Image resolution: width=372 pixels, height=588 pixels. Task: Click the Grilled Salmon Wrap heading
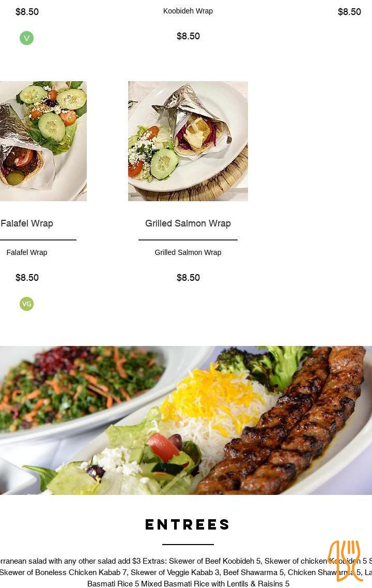pos(188,223)
